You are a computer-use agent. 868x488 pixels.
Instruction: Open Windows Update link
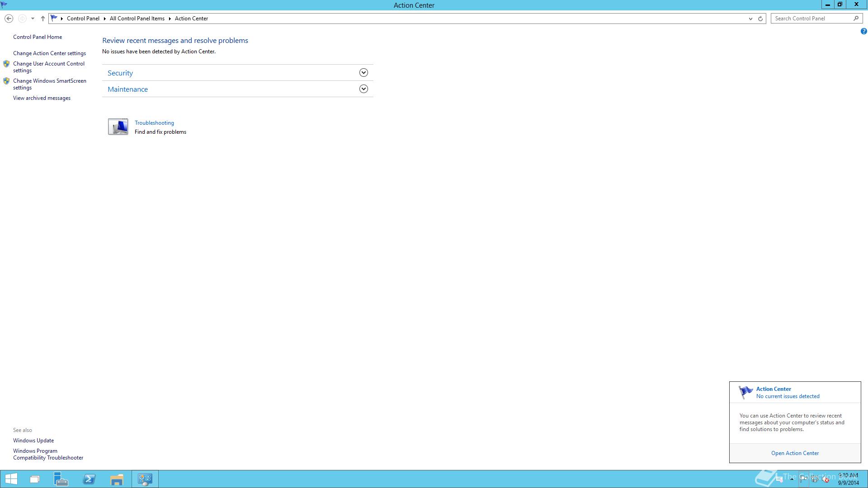(33, 441)
